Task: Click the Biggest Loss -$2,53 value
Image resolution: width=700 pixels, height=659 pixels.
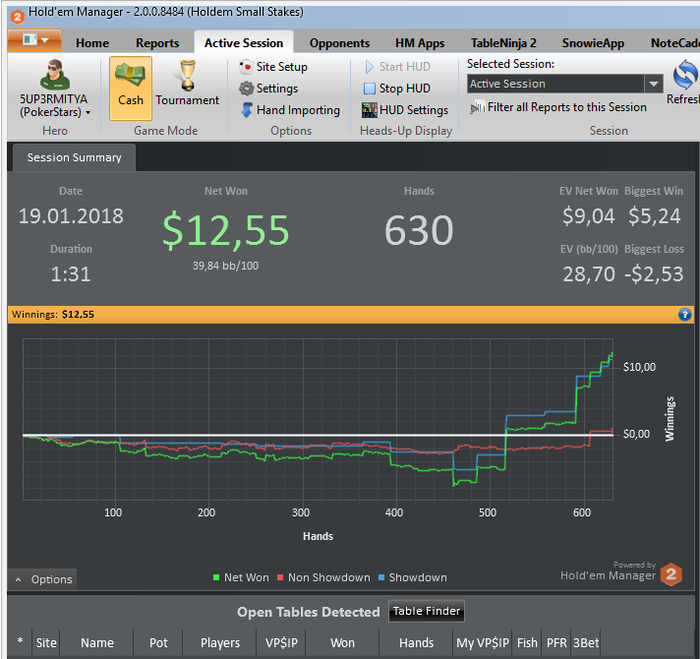Action: pos(654,274)
